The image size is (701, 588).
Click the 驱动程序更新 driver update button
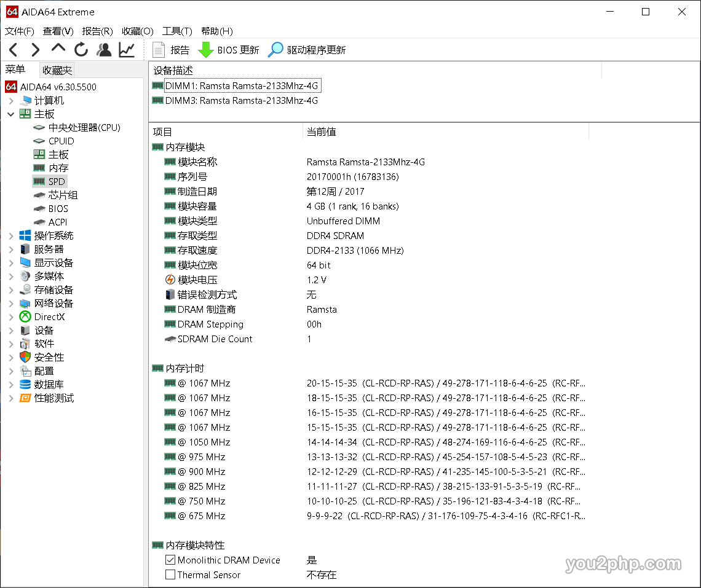pyautogui.click(x=307, y=50)
